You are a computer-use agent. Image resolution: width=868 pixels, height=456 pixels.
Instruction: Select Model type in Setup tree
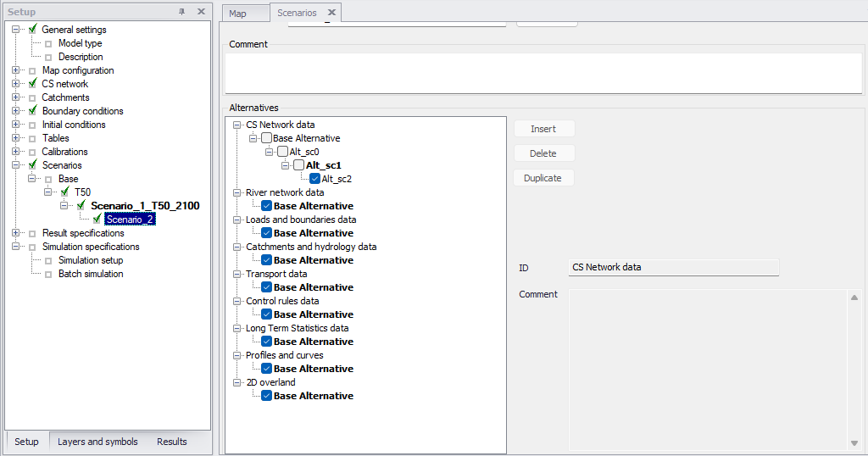(81, 43)
